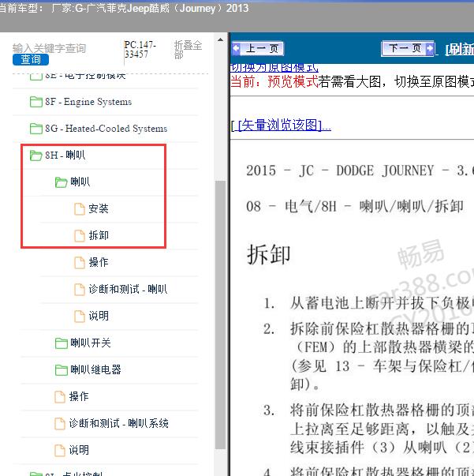
Task: Collapse the 喇叭 subfolder under 8H
Action: tap(80, 182)
